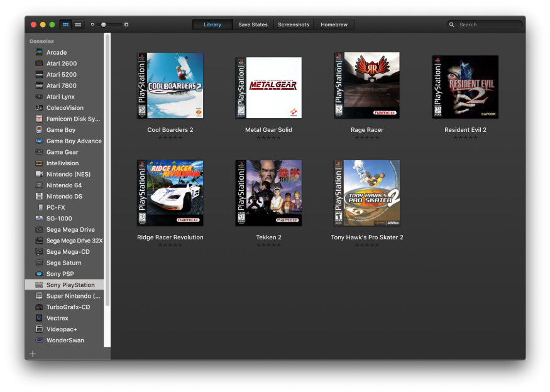Select the Rage Racer cover art

click(367, 85)
